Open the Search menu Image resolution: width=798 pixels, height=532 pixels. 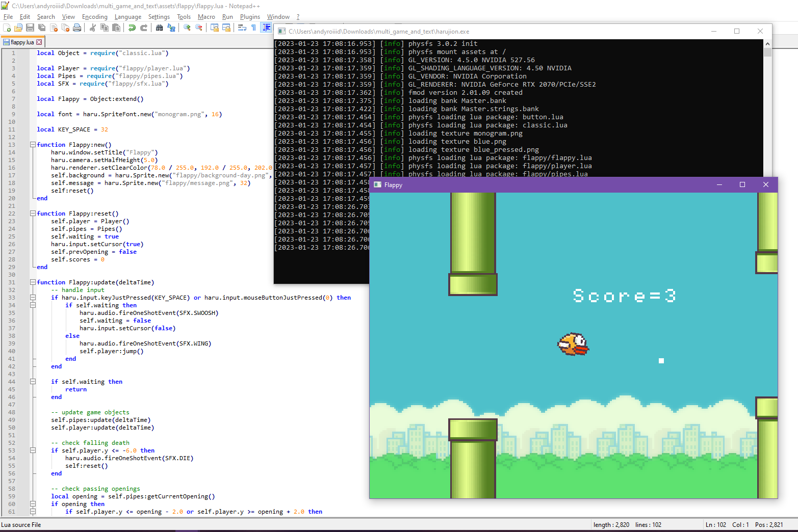[x=46, y=17]
